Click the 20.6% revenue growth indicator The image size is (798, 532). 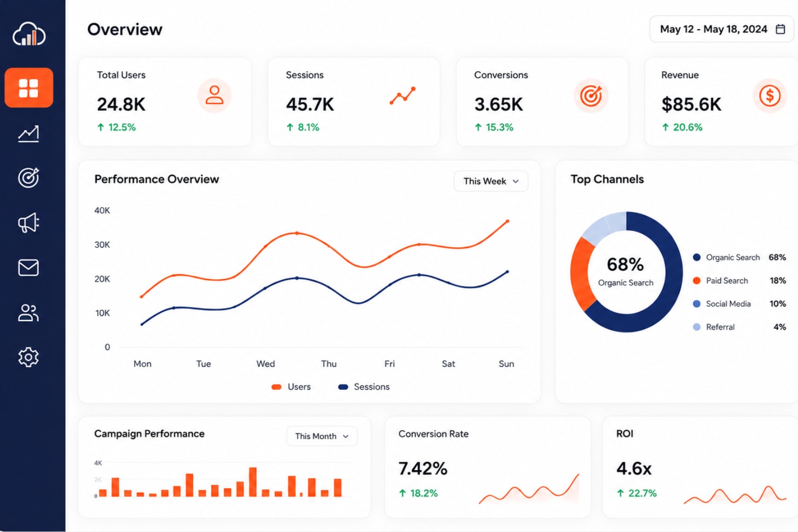(x=682, y=127)
